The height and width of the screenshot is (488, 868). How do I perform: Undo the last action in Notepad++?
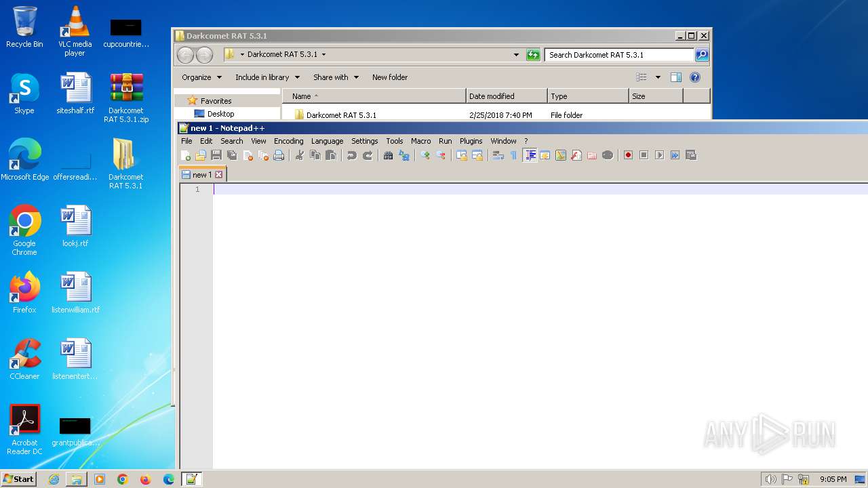pos(351,155)
